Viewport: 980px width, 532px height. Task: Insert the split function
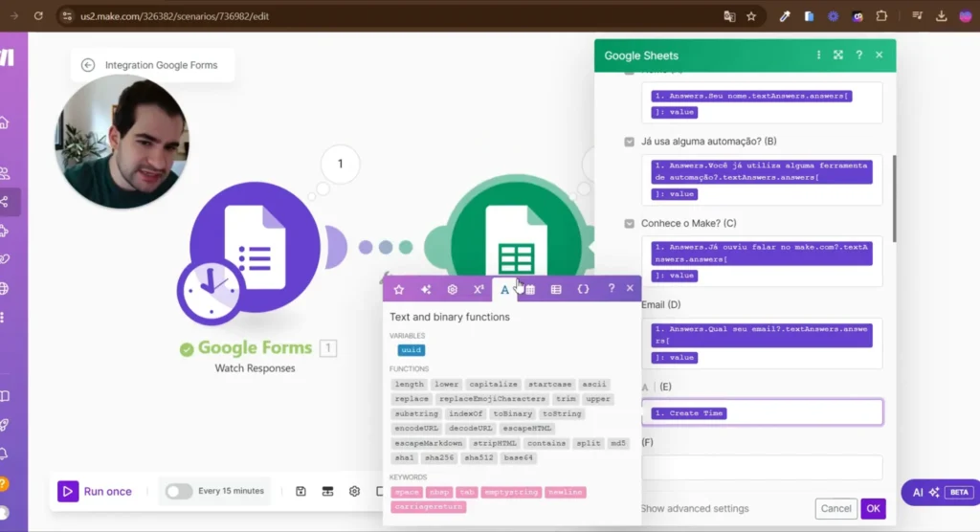tap(589, 443)
